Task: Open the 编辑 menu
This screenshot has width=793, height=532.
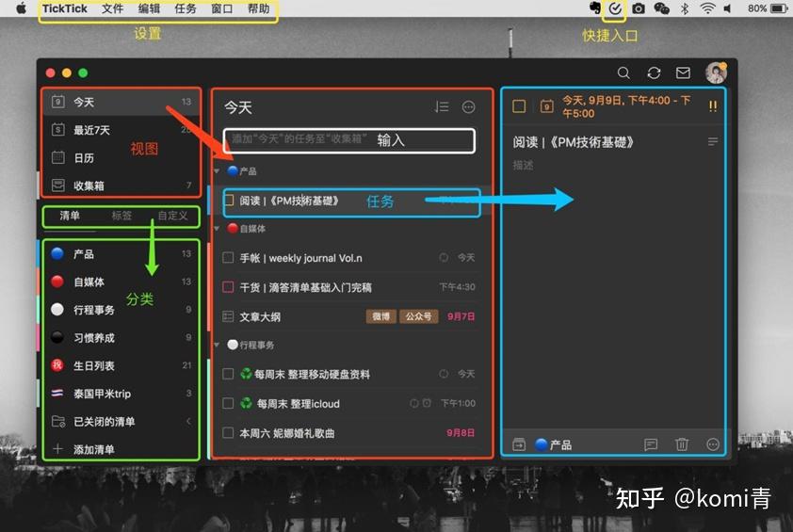Action: tap(149, 8)
